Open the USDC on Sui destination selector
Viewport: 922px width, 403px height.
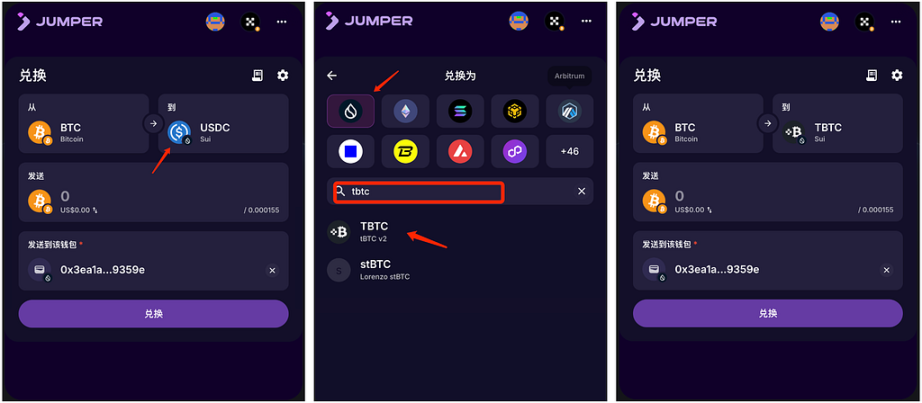(x=223, y=124)
